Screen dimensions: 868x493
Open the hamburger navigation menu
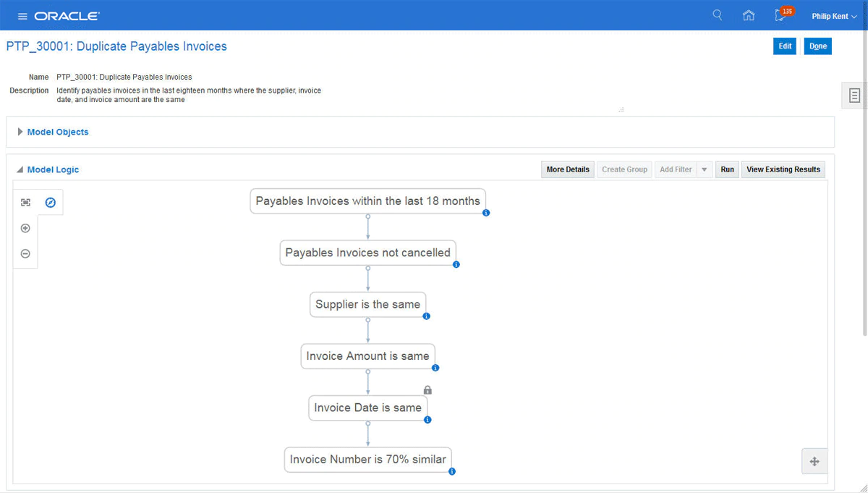point(22,16)
